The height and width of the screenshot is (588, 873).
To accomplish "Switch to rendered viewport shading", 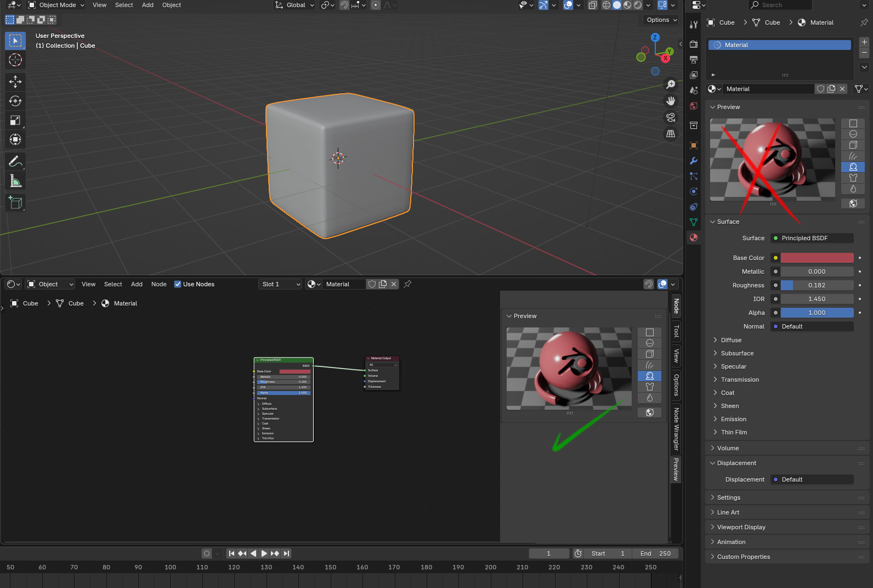I will click(x=638, y=5).
